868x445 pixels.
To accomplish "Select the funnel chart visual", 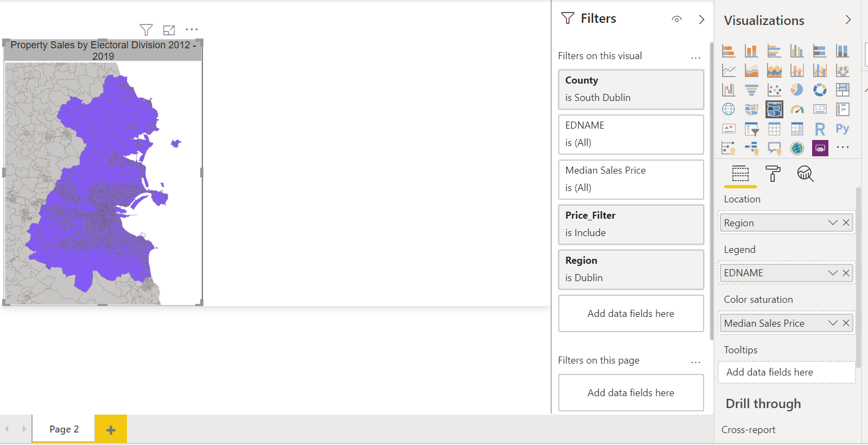I will pos(751,90).
